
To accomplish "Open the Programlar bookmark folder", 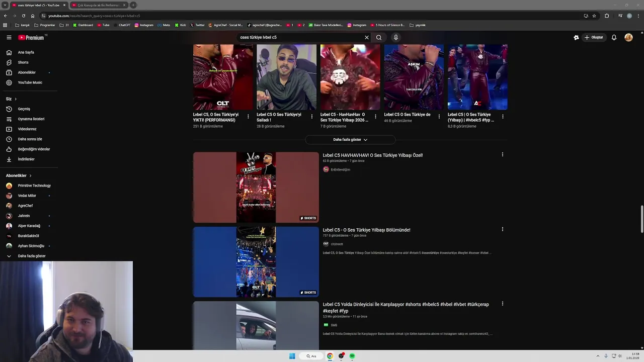I will [x=45, y=25].
